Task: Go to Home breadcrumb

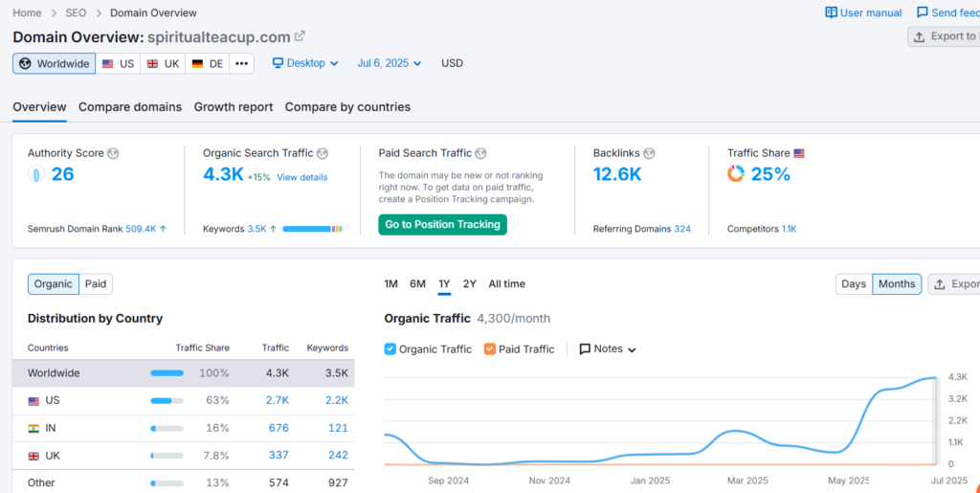Action: pos(27,12)
